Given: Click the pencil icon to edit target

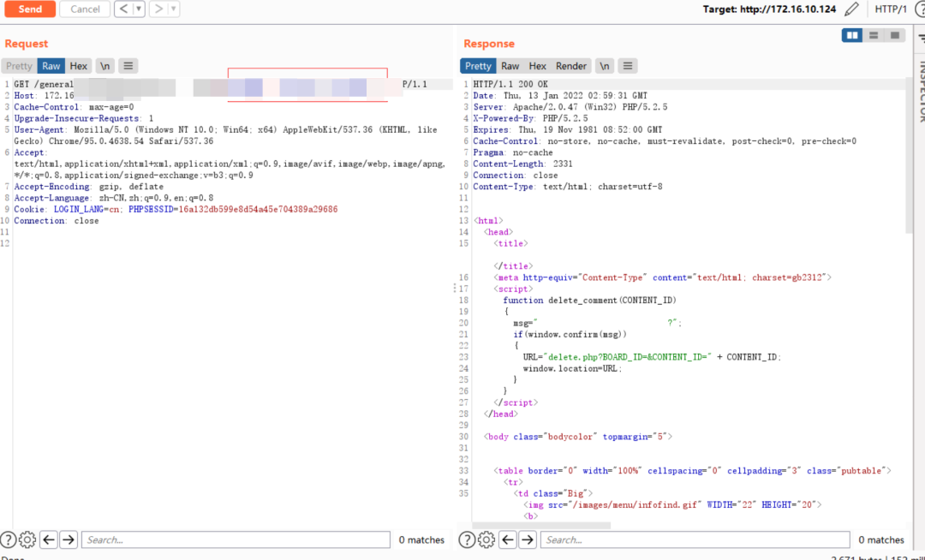Looking at the screenshot, I should coord(851,9).
